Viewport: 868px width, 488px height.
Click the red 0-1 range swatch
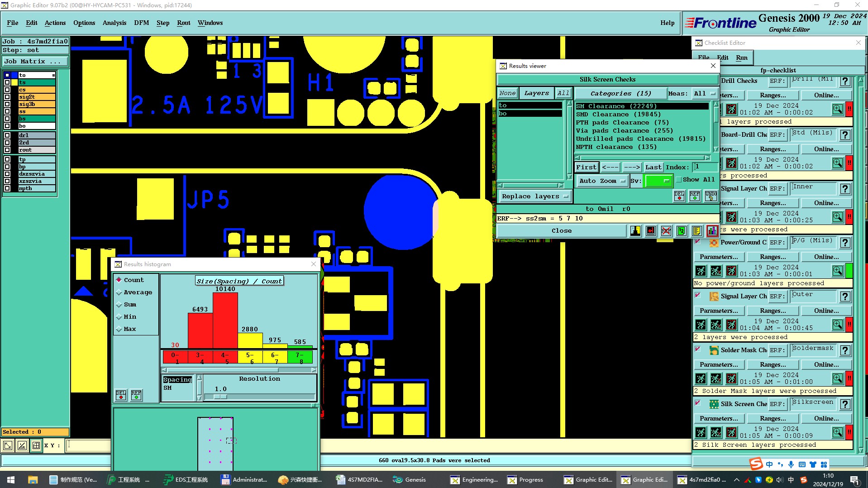pyautogui.click(x=175, y=357)
